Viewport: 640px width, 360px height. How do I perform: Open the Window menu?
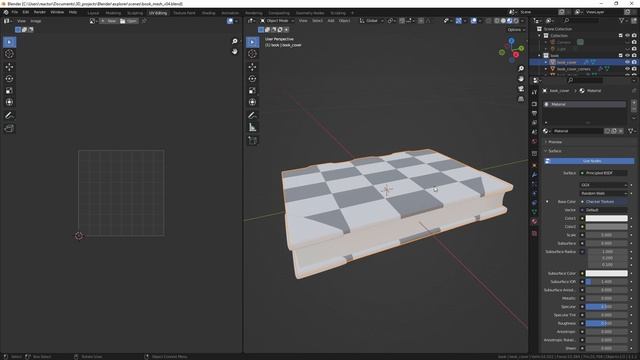[57, 12]
